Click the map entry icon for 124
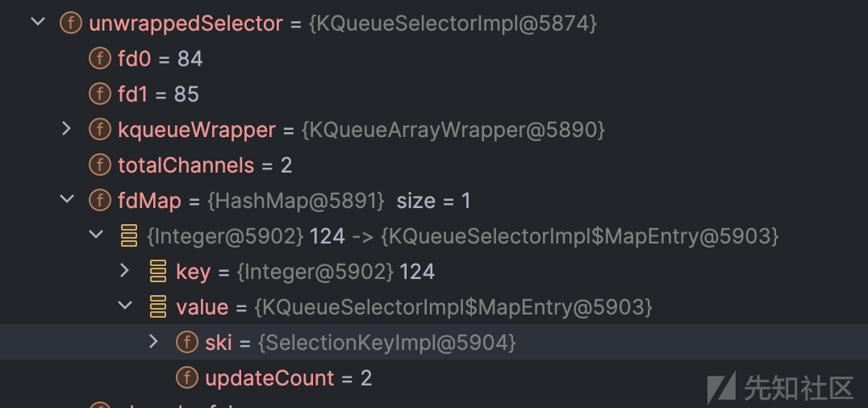The image size is (868, 408). pos(129,235)
